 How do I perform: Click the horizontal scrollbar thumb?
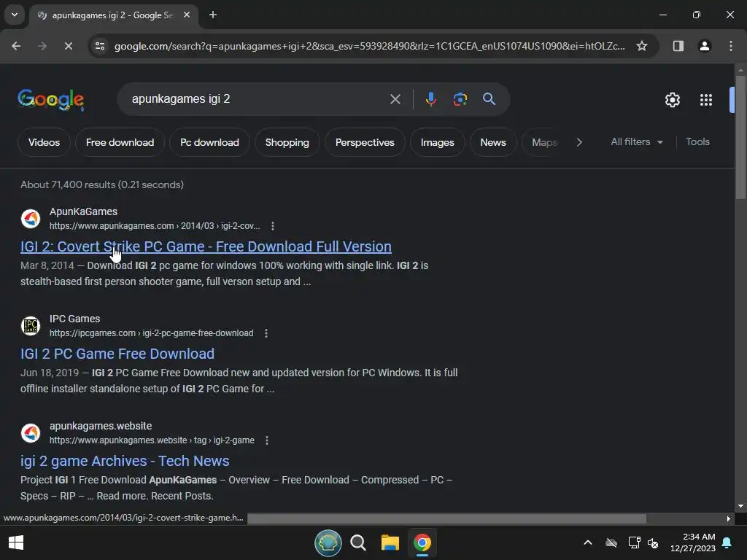tap(447, 518)
